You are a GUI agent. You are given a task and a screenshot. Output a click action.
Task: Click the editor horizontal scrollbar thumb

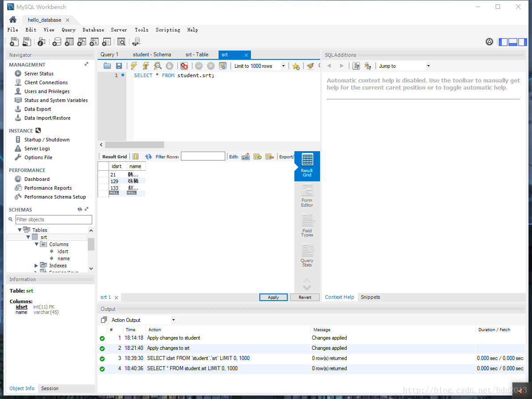[134, 145]
